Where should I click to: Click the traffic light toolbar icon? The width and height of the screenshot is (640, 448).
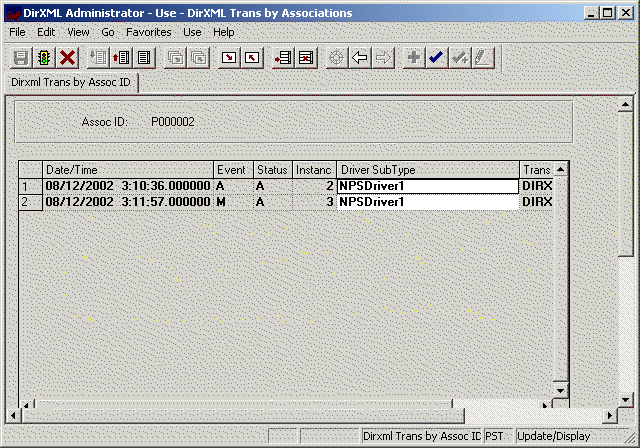point(44,58)
